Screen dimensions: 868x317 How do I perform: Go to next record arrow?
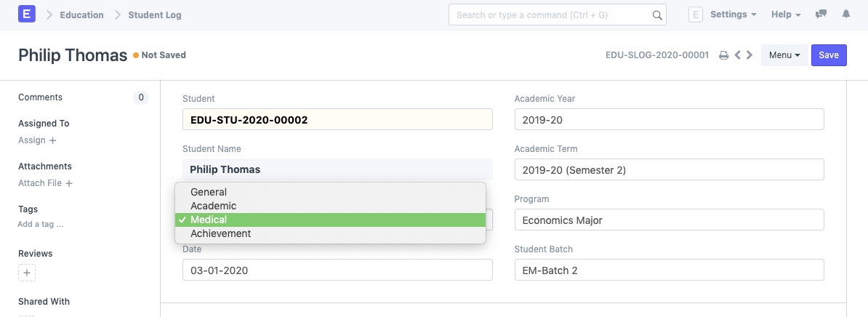[750, 55]
